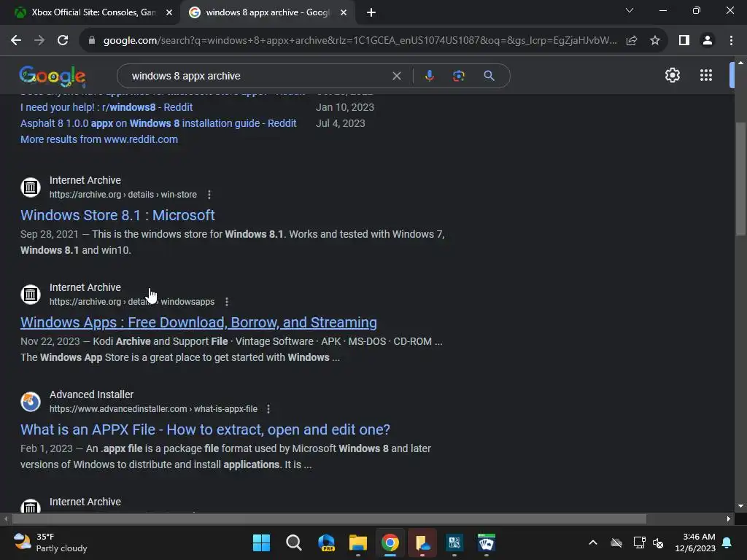
Task: Open the tab search dropdown
Action: (630, 10)
